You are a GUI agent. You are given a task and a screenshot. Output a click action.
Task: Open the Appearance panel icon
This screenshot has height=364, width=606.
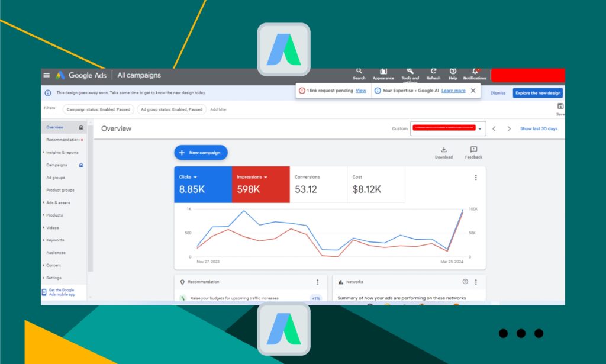coord(383,72)
